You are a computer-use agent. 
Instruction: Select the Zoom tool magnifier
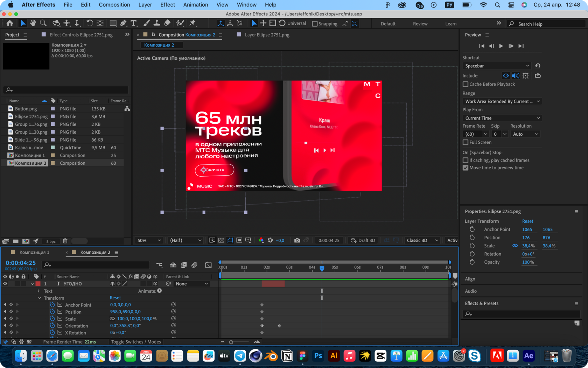43,23
